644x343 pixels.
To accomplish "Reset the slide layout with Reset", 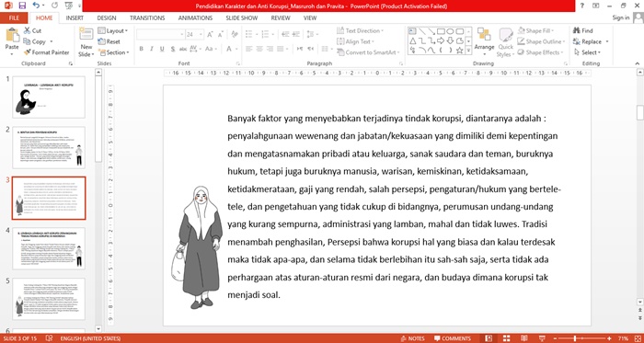I will (109, 42).
